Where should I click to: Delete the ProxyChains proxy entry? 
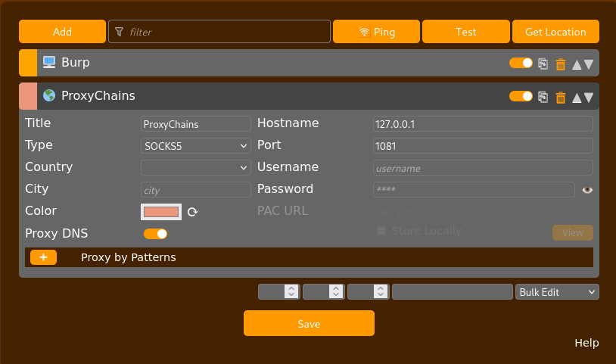coord(561,97)
